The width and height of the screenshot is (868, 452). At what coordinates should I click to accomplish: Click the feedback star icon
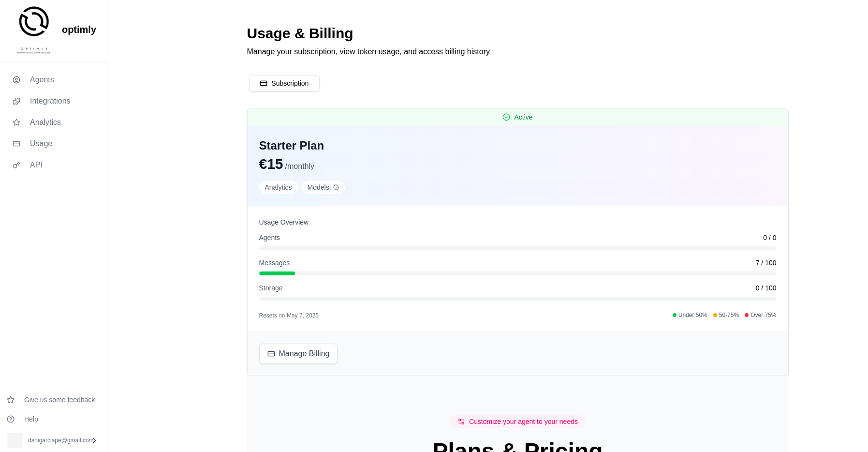[x=11, y=400]
